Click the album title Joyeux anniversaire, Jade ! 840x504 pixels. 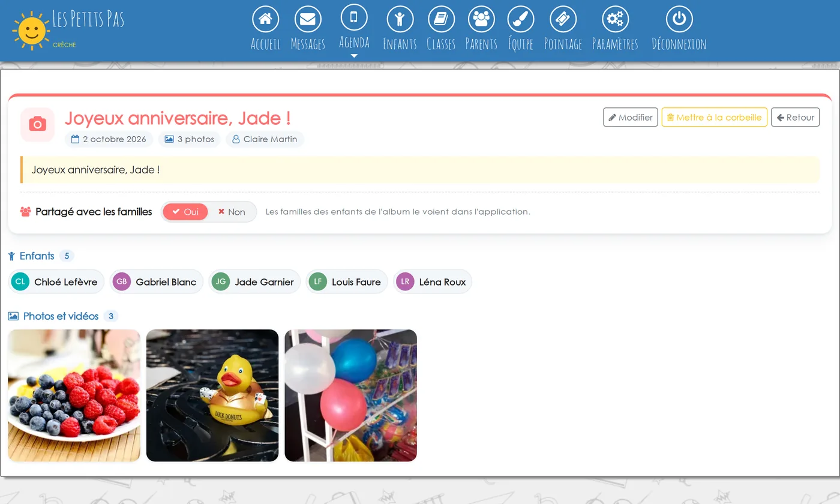tap(178, 118)
